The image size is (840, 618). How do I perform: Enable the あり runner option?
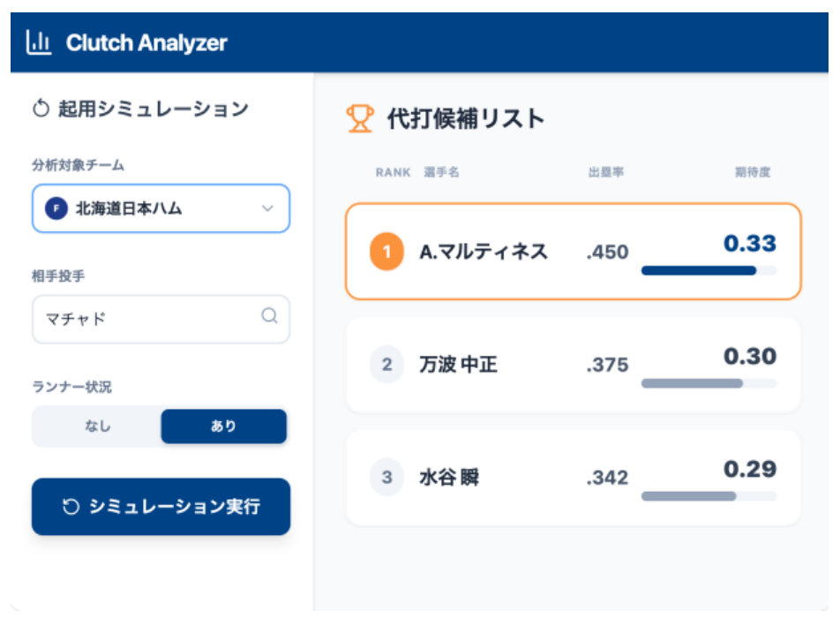pos(223,426)
